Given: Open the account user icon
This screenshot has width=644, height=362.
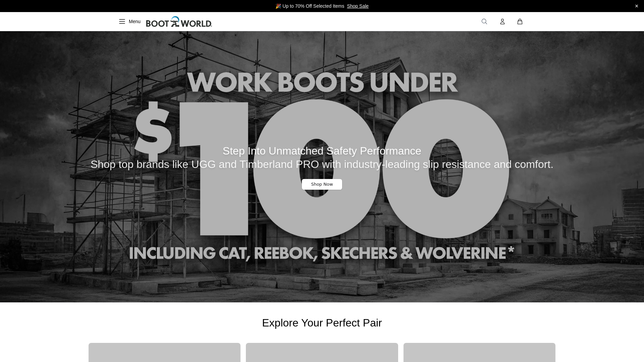Looking at the screenshot, I should click(x=502, y=21).
